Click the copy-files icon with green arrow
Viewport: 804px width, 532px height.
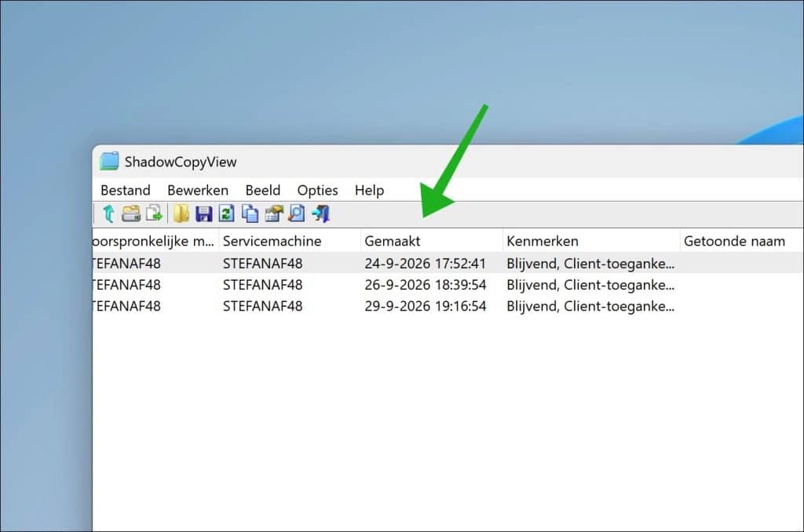154,213
